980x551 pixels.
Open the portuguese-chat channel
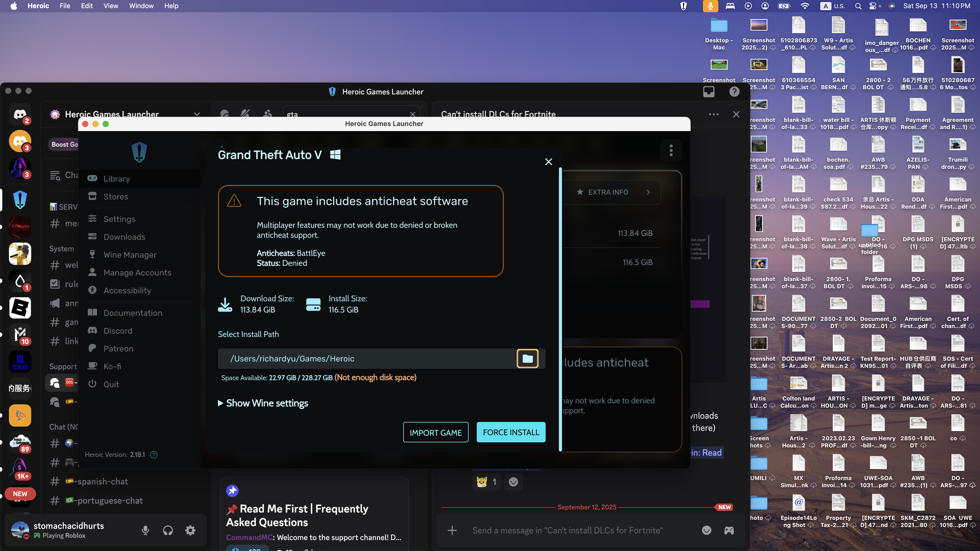click(x=96, y=500)
